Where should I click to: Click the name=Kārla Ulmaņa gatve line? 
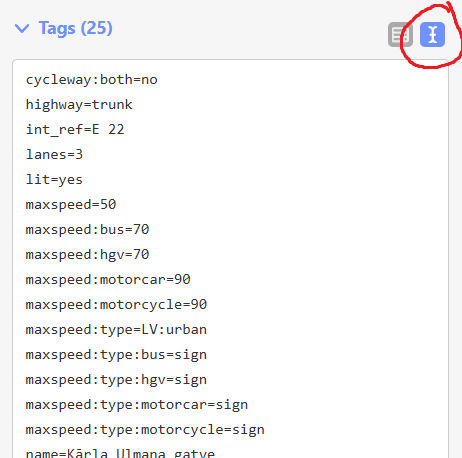[x=120, y=453]
